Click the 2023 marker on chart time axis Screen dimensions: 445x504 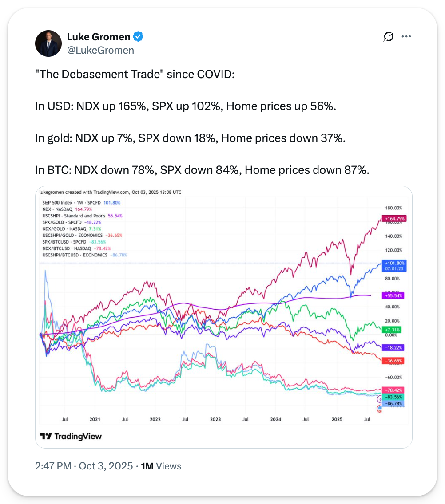tap(215, 419)
